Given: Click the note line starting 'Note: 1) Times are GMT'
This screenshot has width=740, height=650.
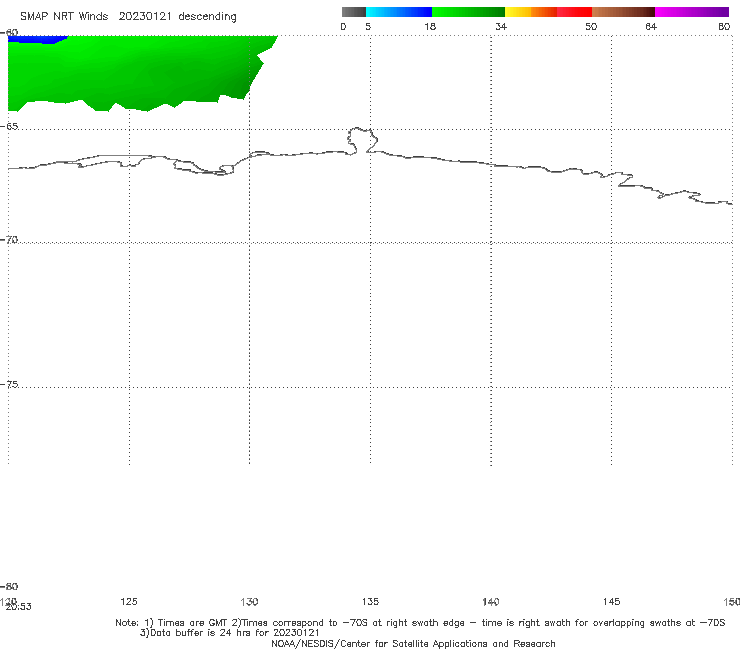Looking at the screenshot, I should 420,623.
